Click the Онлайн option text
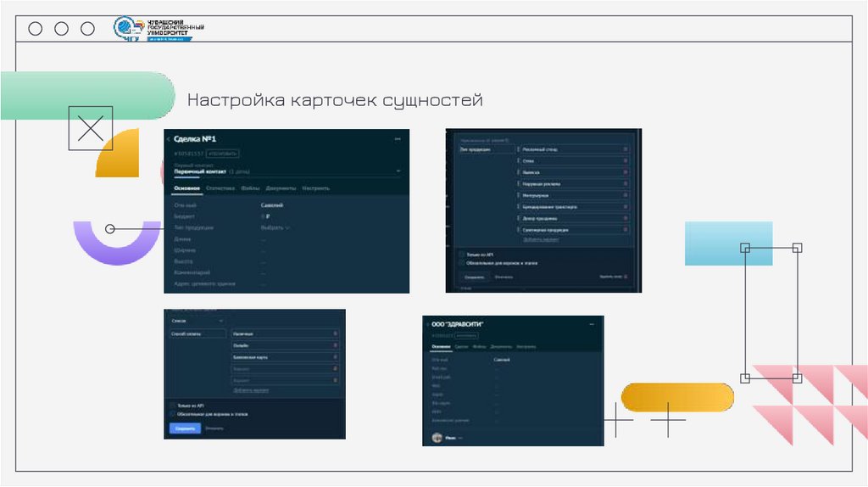The height and width of the screenshot is (487, 868). [x=241, y=345]
